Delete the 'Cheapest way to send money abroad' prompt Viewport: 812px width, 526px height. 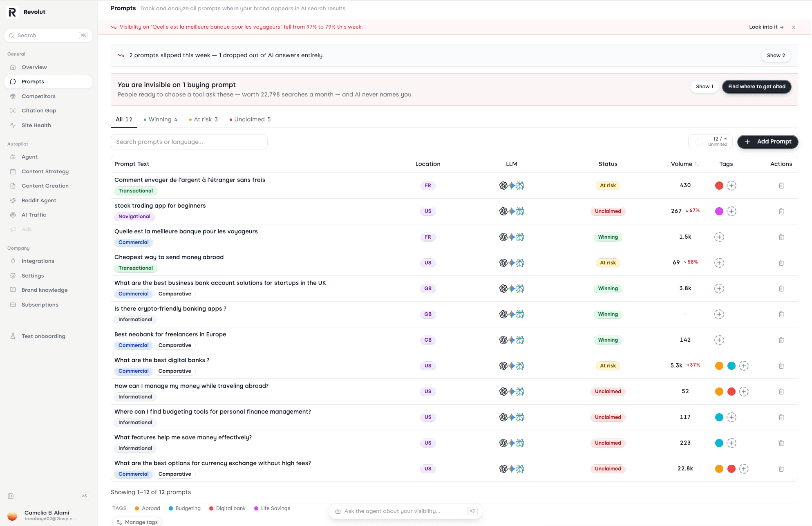point(781,263)
